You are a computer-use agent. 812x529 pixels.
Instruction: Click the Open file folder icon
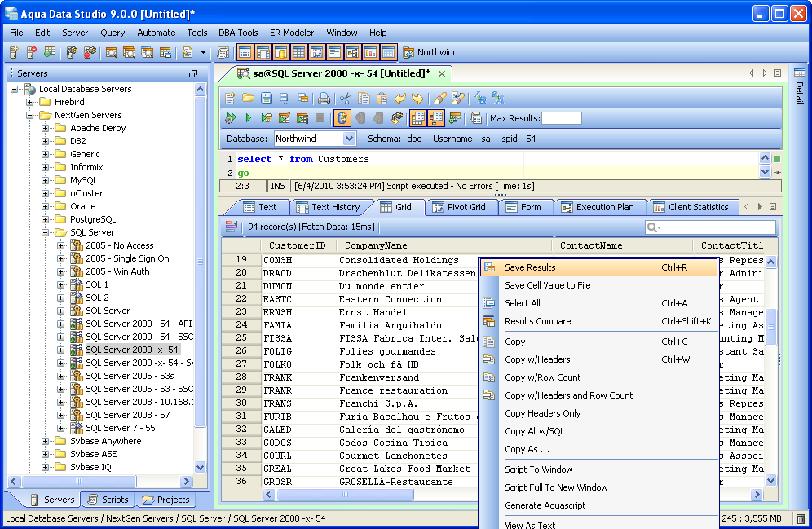(x=247, y=99)
